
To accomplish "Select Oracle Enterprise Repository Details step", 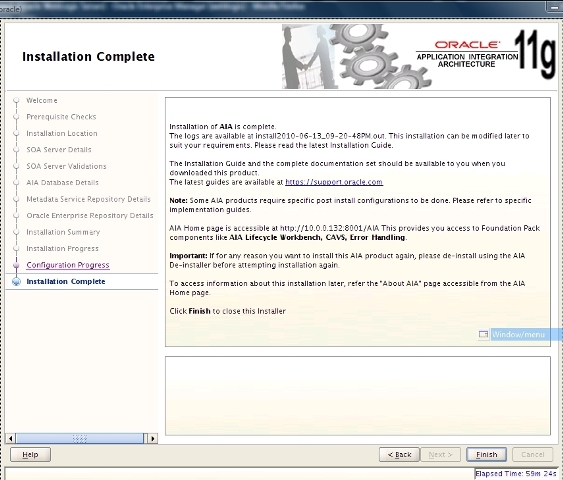I will 90,215.
